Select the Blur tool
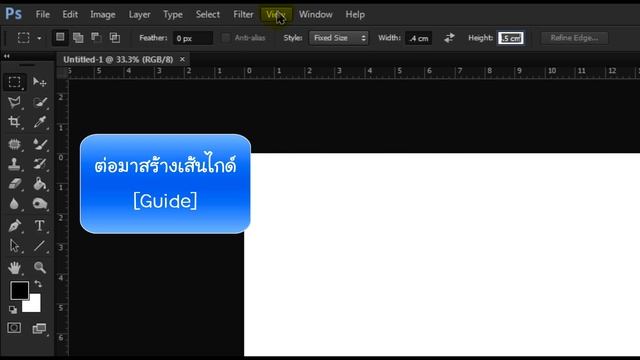 coord(15,204)
